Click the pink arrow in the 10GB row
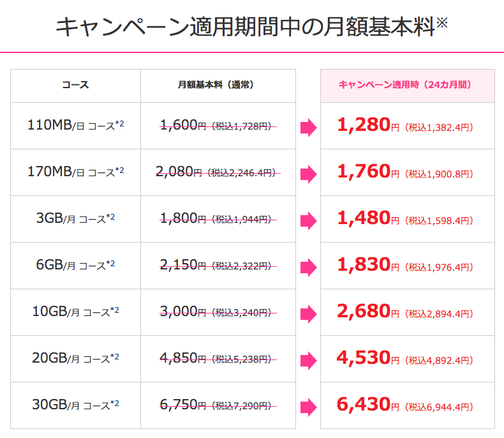The width and height of the screenshot is (504, 438). (x=309, y=314)
